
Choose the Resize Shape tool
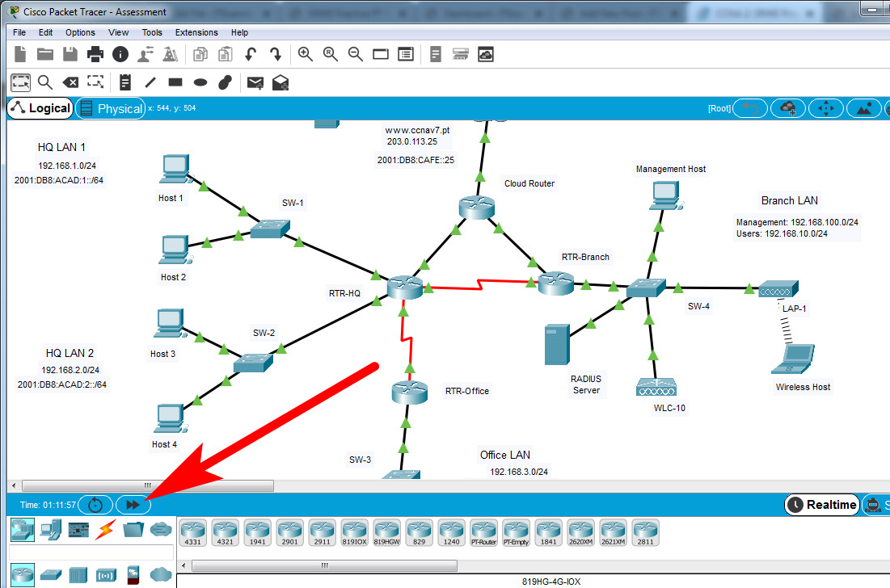(95, 82)
